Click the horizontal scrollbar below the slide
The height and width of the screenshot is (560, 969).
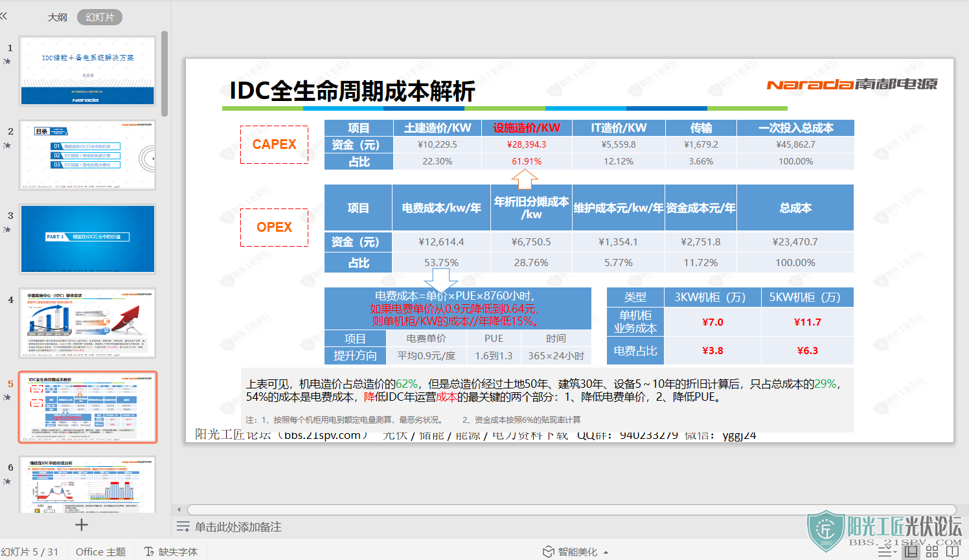click(571, 510)
